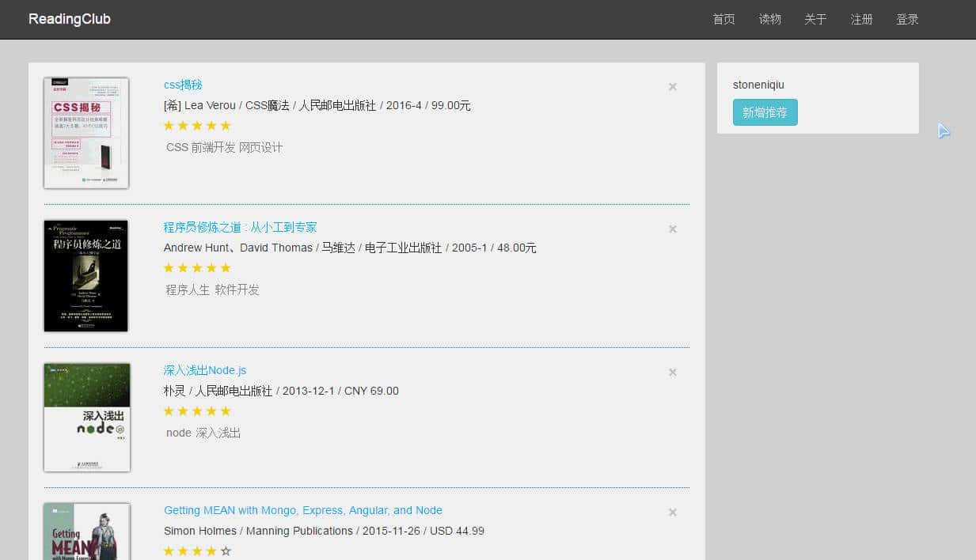
Task: Remove the css揭秘 recommendation via its x icon
Action: point(672,87)
